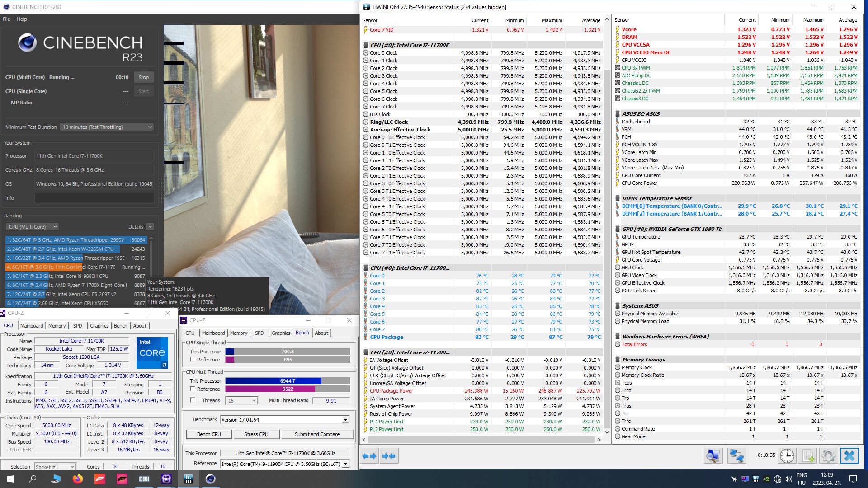
Task: Select CPU Package Power sensor row
Action: (x=482, y=391)
